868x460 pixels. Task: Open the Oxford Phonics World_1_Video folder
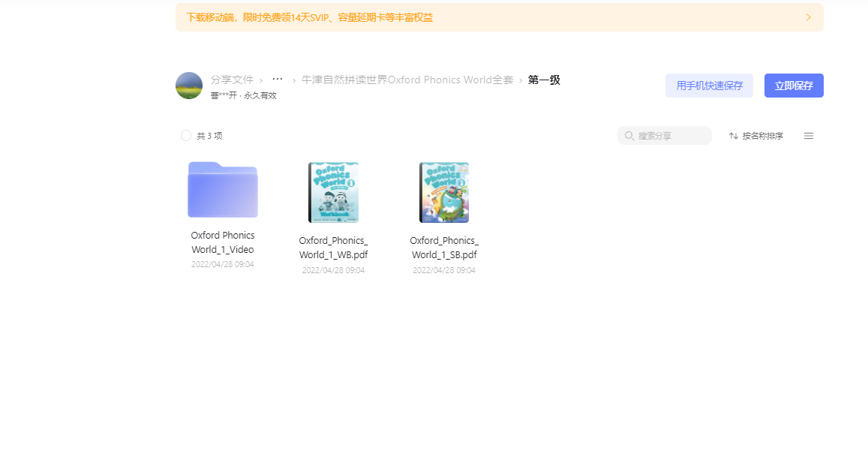point(222,189)
